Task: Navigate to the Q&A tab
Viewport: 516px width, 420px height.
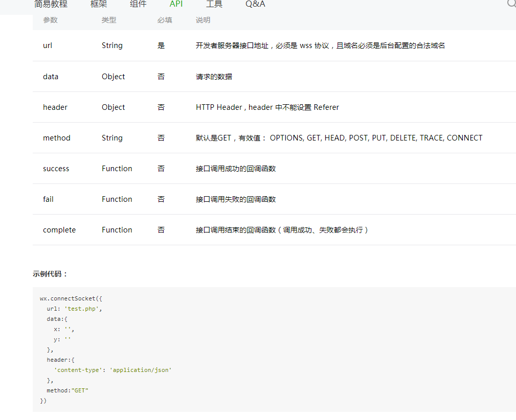Action: click(x=255, y=5)
